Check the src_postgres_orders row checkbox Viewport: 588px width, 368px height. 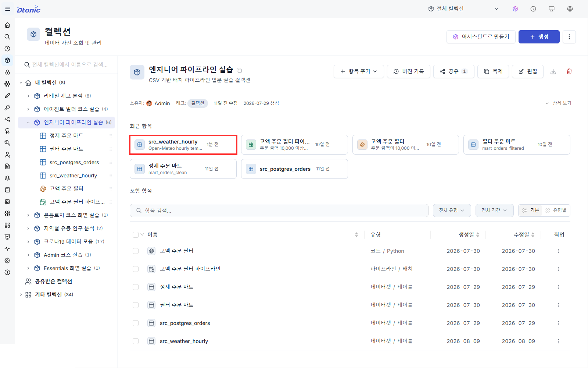click(136, 323)
